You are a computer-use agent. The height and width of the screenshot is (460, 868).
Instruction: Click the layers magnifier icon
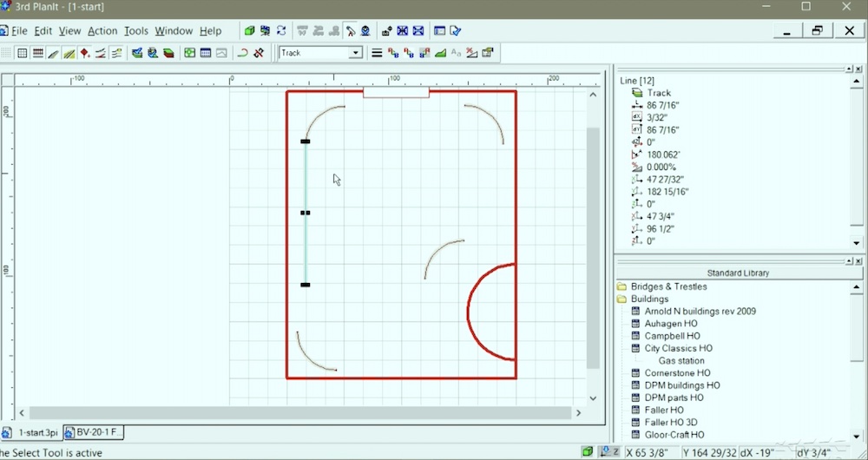click(153, 53)
